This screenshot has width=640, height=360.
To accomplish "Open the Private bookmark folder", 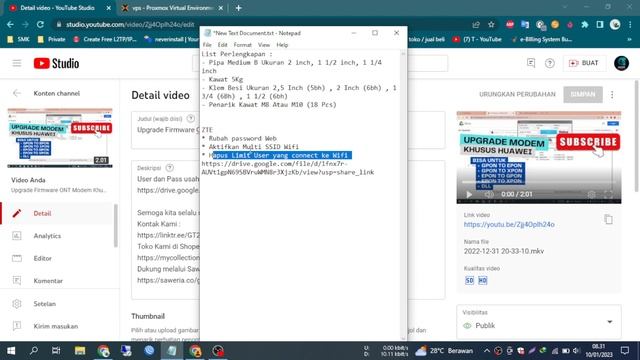I will (51, 39).
